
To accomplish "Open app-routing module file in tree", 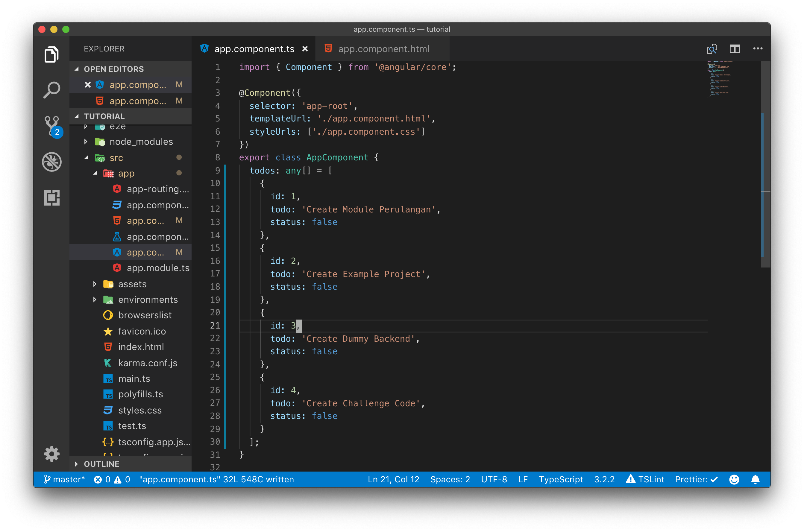I will (131, 189).
